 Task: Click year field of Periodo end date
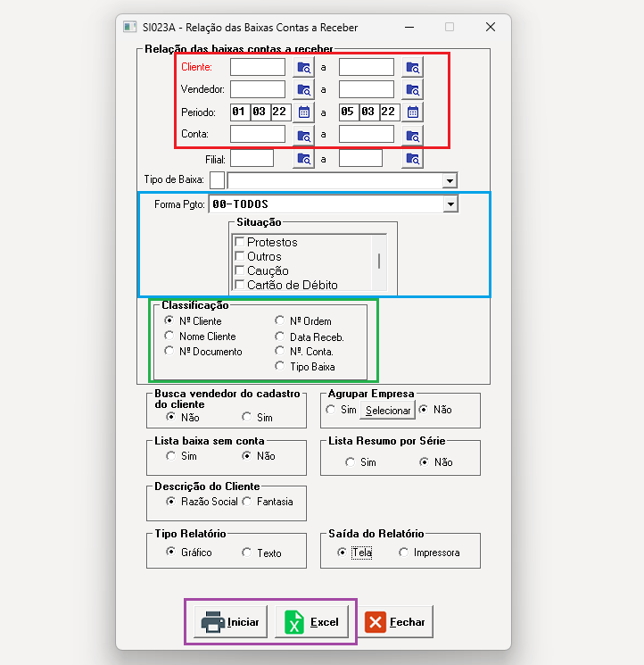tap(390, 112)
